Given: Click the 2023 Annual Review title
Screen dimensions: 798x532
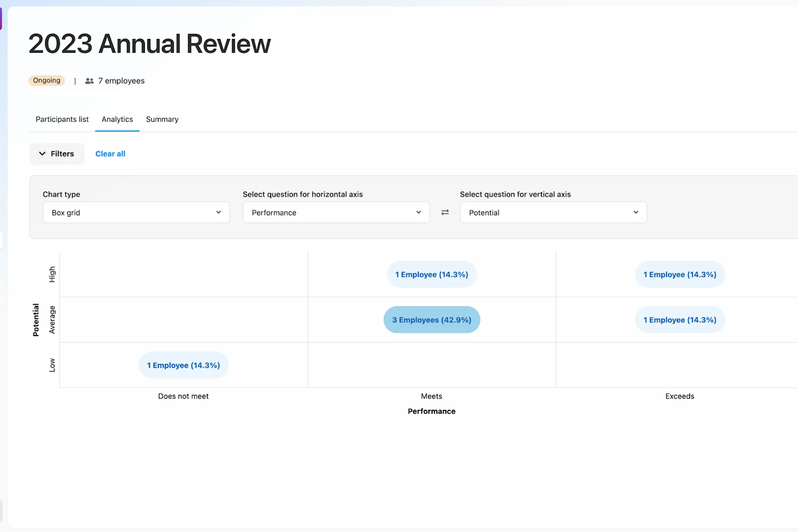Looking at the screenshot, I should pyautogui.click(x=150, y=43).
